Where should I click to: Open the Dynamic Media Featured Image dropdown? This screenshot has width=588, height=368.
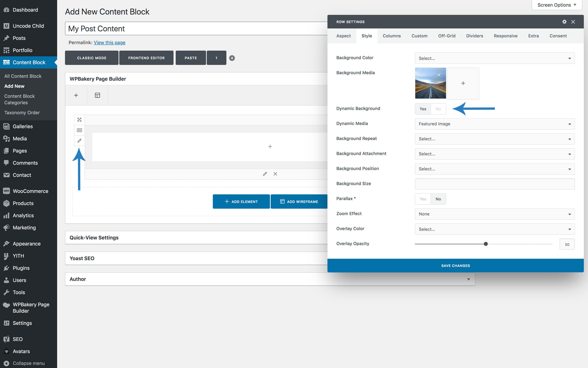click(x=494, y=124)
